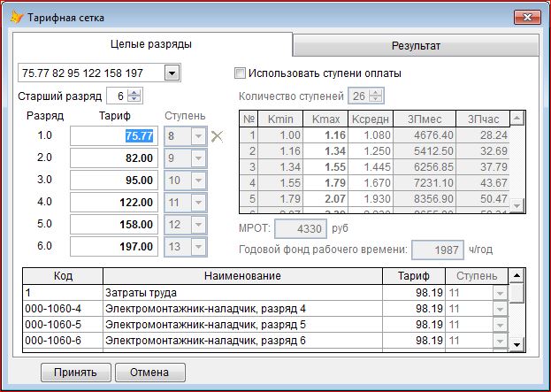Click the ЗПмес cell 6256.85
This screenshot has height=392, width=551.
(x=425, y=167)
